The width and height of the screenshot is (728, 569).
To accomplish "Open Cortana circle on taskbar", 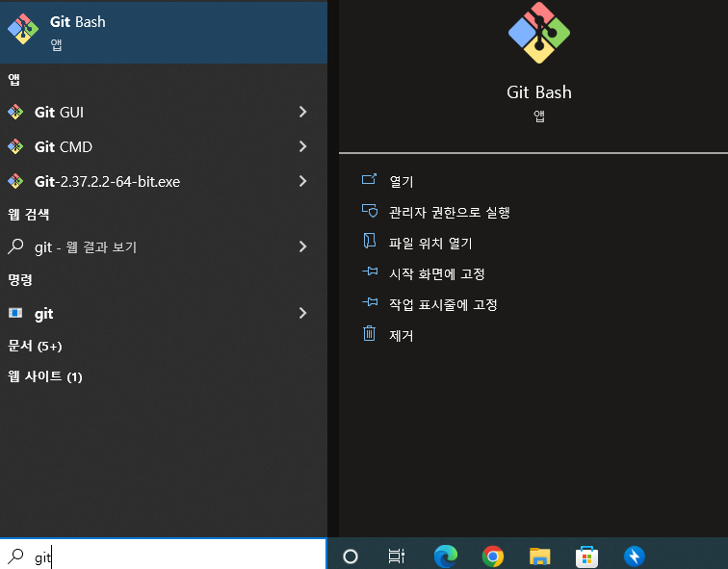I will pyautogui.click(x=351, y=556).
